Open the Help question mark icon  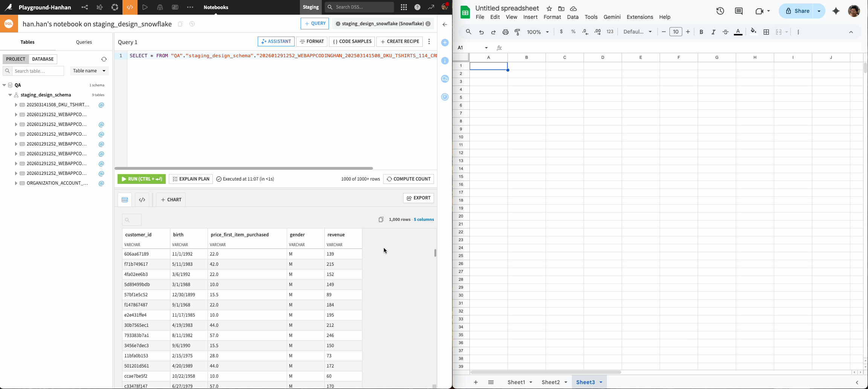(417, 7)
